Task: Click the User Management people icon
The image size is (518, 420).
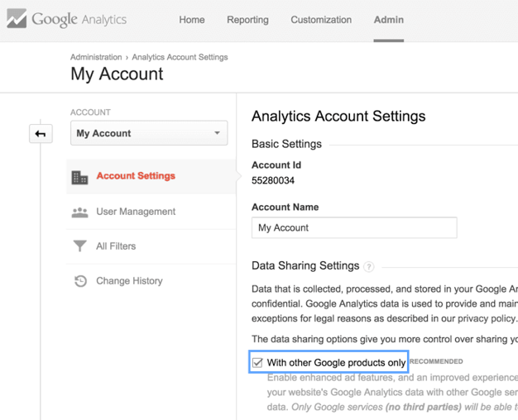Action: (79, 212)
